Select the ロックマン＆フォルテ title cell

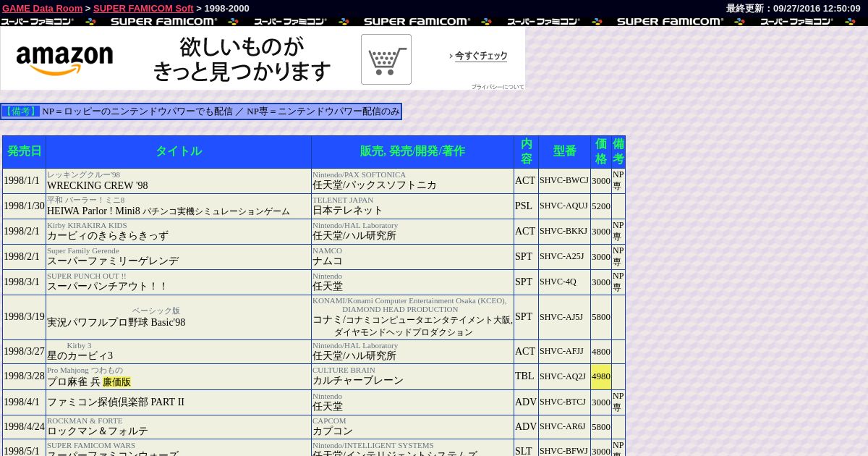[x=179, y=427]
